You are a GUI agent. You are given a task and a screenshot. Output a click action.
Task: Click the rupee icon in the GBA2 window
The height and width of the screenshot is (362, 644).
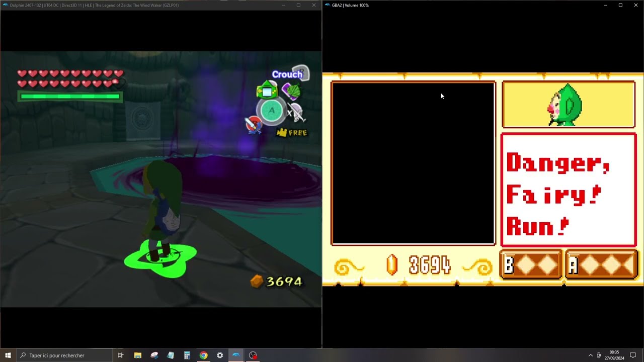[392, 265]
